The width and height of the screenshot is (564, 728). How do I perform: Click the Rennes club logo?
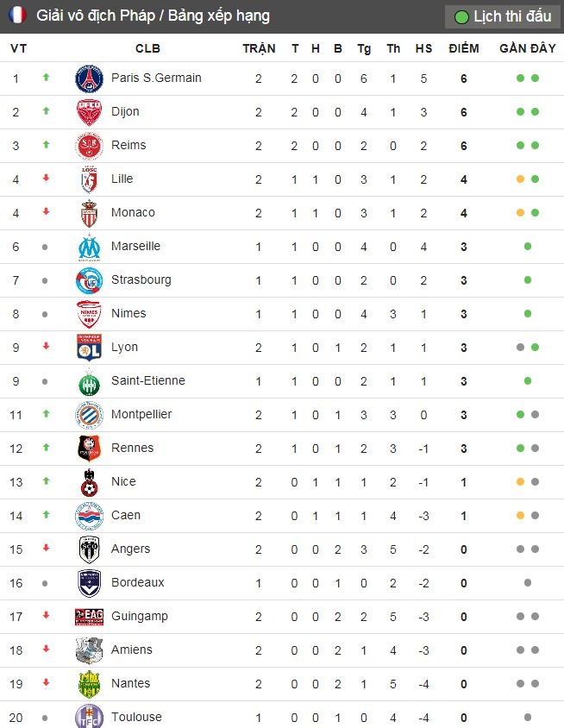tap(89, 449)
